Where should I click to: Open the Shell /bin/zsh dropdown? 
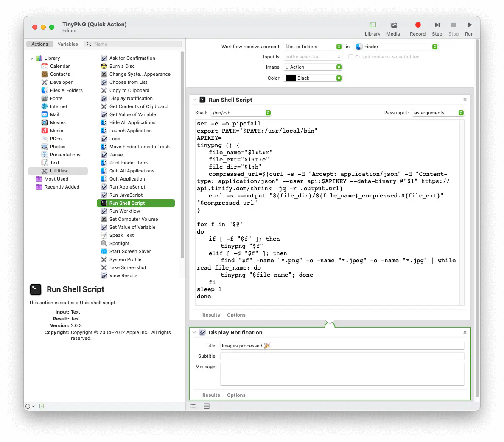click(241, 113)
